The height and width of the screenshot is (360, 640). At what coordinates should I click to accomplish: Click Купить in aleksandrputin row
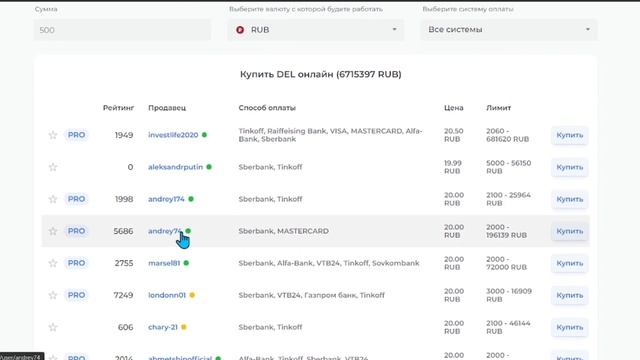(x=570, y=167)
